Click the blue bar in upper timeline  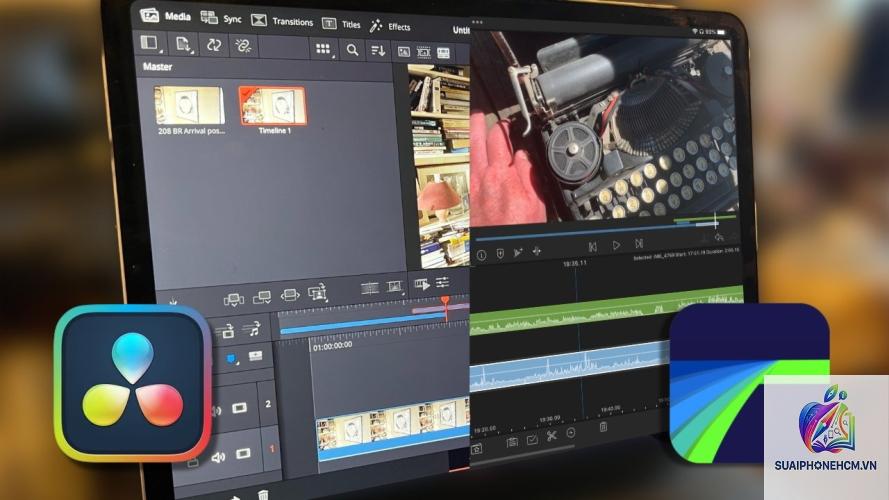[x=363, y=325]
